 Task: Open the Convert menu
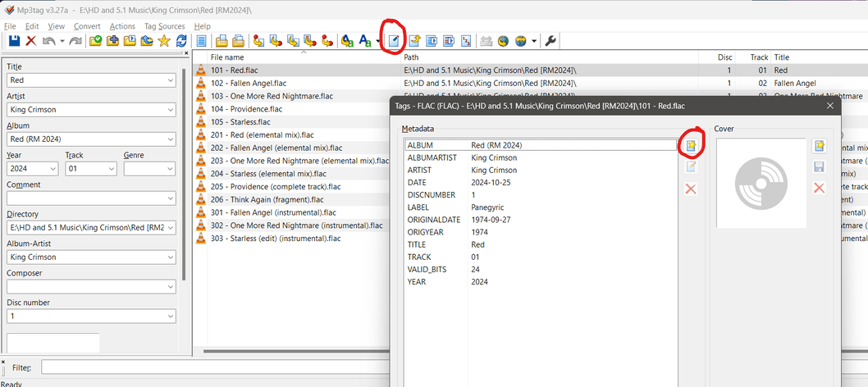coord(87,26)
